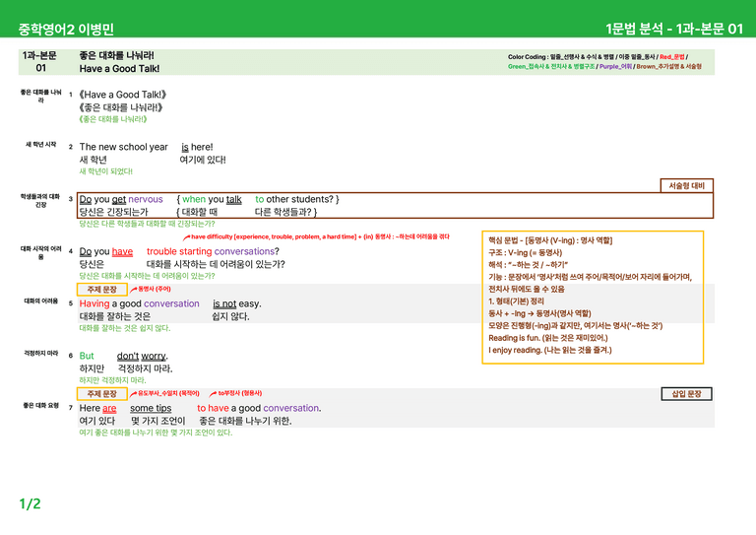This screenshot has width=756, height=535.
Task: Click green line '대화를 잘하는 것은 쉽지 않다.'
Action: [125, 328]
